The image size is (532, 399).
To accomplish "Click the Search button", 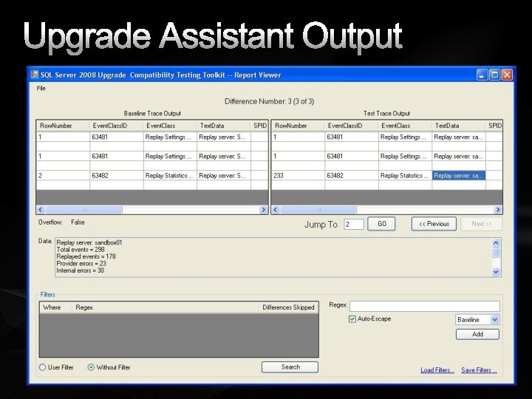I will click(290, 367).
